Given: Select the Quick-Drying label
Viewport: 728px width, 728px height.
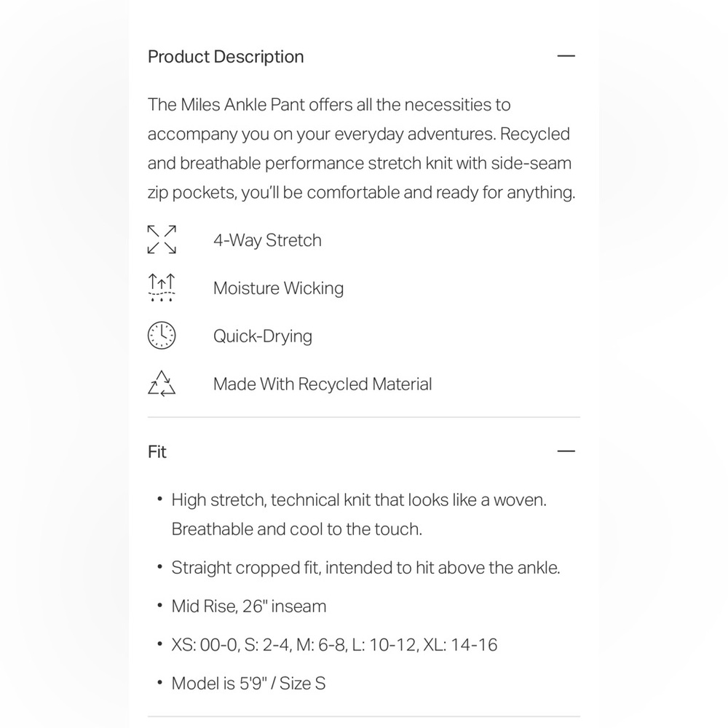Looking at the screenshot, I should (x=263, y=336).
